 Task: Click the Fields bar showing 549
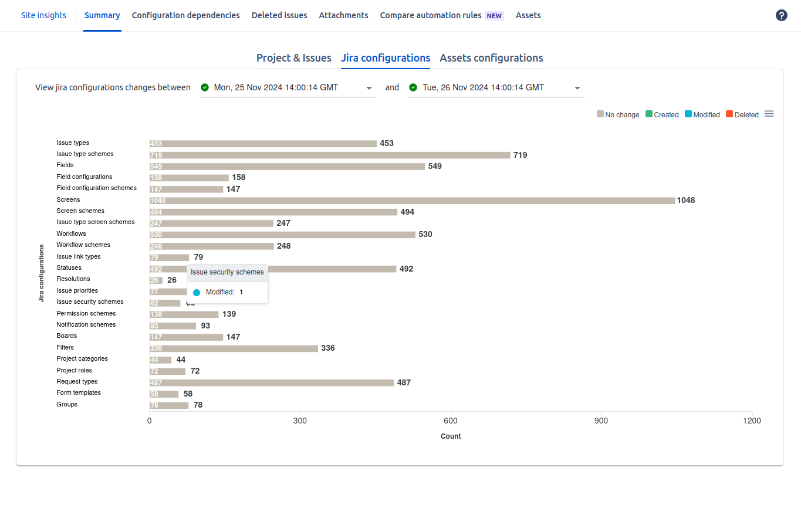click(288, 167)
